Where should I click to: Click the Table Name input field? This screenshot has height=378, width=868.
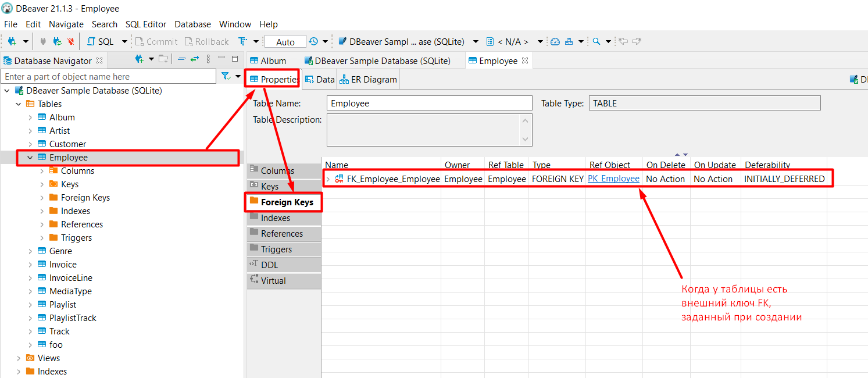[430, 104]
